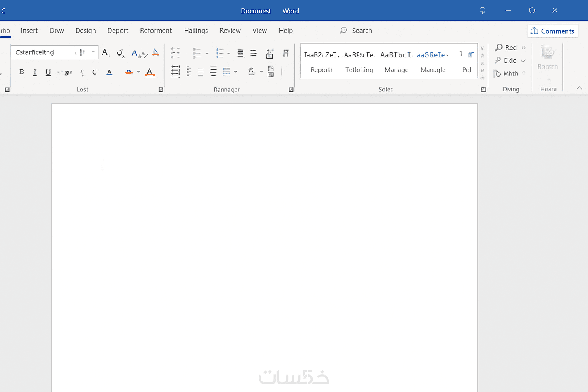Expand the numbered list dropdown arrow

pyautogui.click(x=229, y=54)
